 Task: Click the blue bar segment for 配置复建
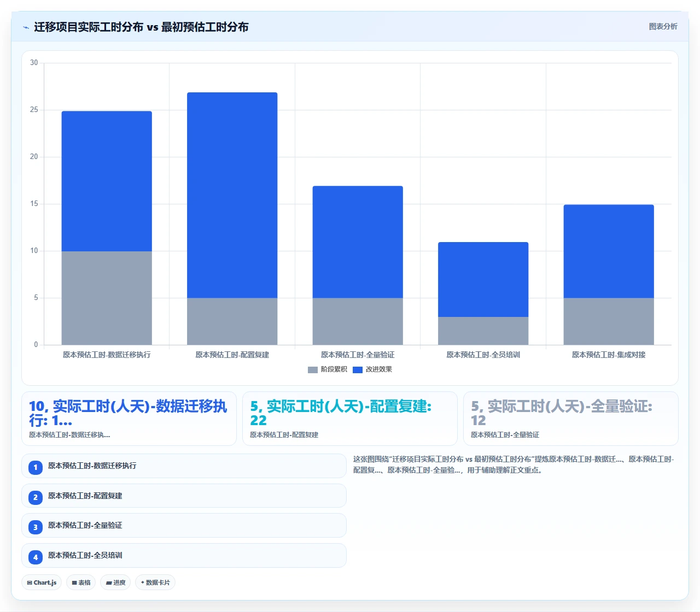pos(232,195)
